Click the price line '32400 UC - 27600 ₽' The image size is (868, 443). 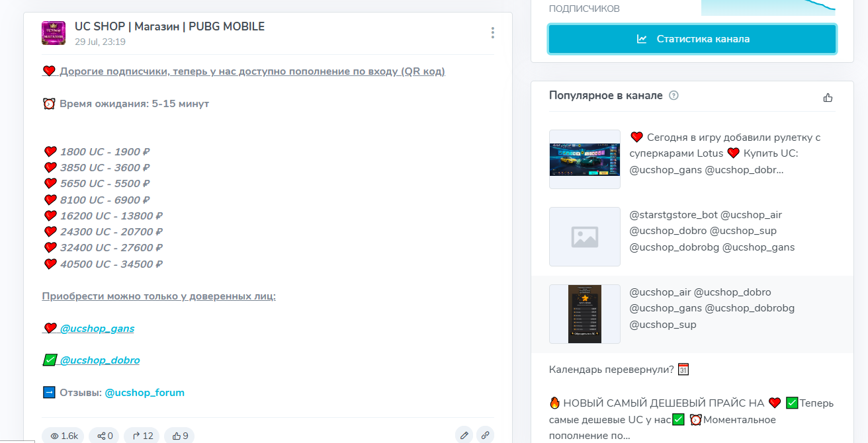click(x=112, y=248)
